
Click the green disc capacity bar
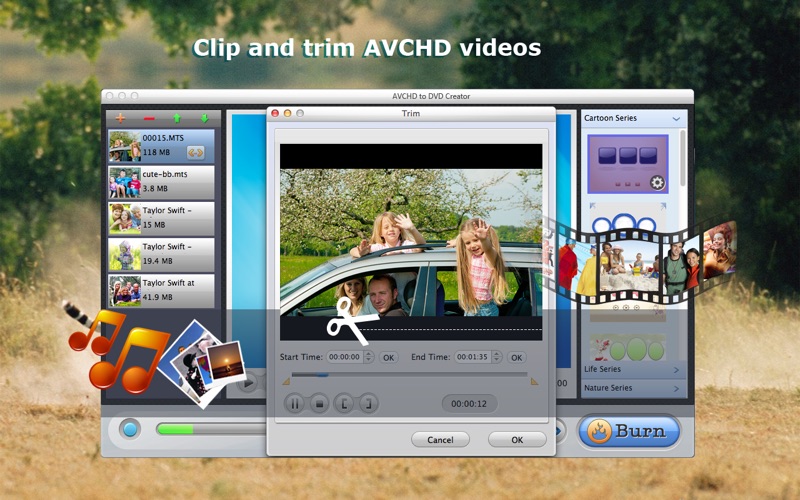pyautogui.click(x=175, y=429)
